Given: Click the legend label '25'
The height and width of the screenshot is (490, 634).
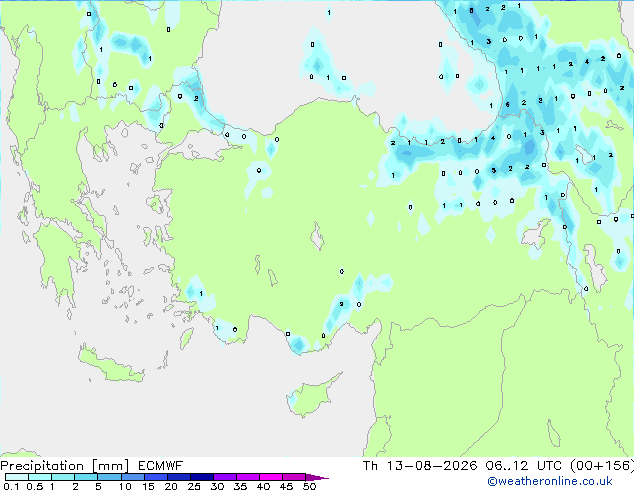Looking at the screenshot, I should tap(194, 486).
